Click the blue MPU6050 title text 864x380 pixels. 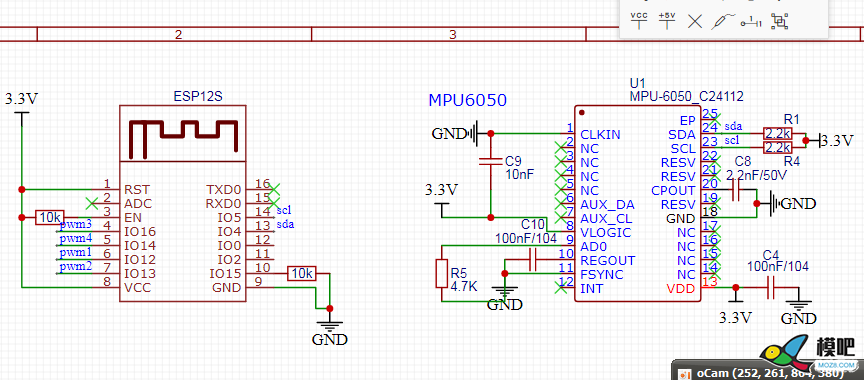point(467,100)
